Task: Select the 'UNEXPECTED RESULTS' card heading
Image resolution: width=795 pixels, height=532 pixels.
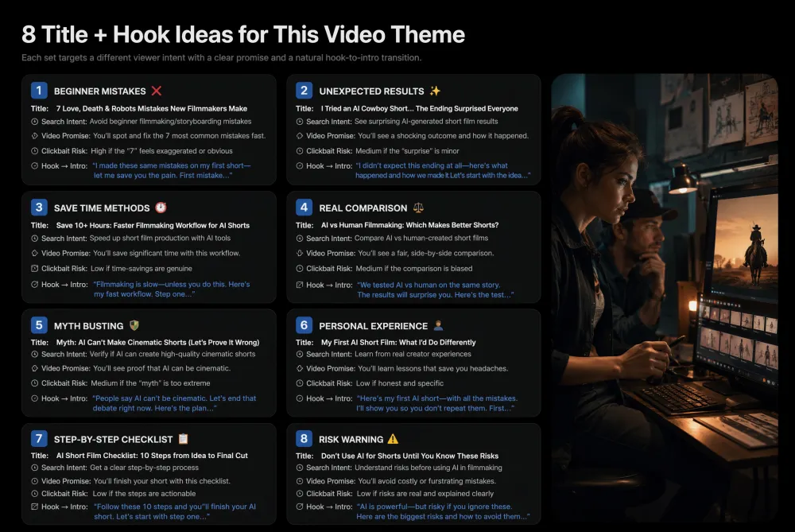Action: (x=371, y=91)
